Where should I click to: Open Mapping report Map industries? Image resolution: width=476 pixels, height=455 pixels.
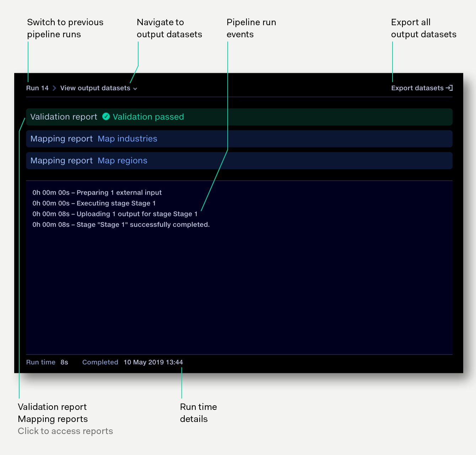tap(239, 139)
